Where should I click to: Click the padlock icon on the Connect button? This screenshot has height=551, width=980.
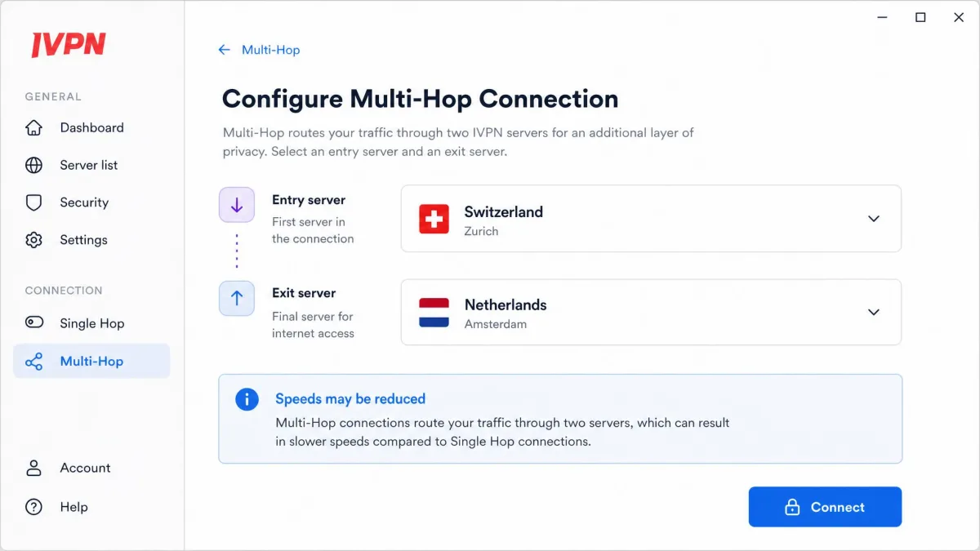click(x=791, y=507)
